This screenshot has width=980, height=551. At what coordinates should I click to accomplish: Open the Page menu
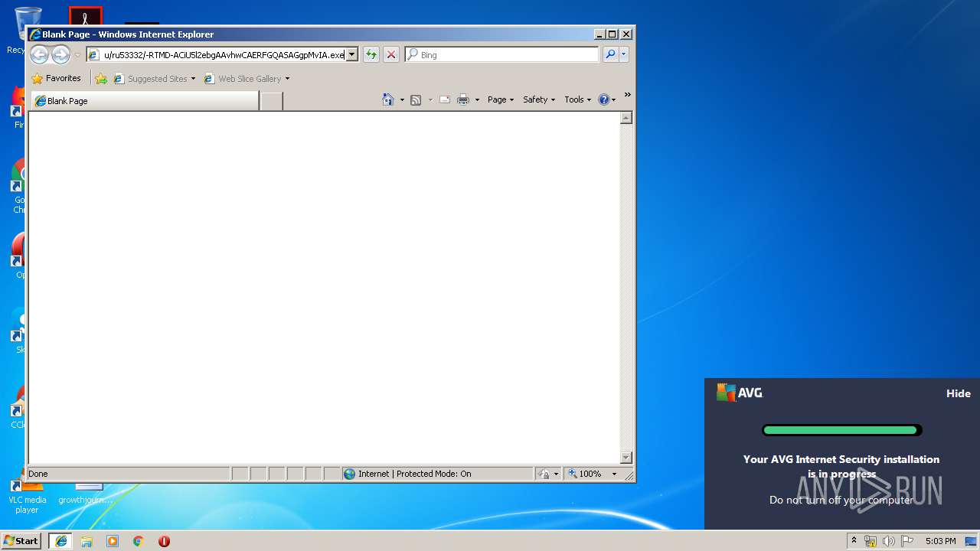point(501,99)
